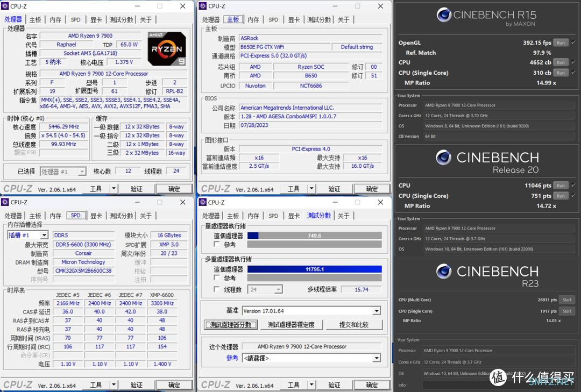The width and height of the screenshot is (581, 392).
Task: Click the 核心速度 value 5446.29 MHz
Action: (63, 126)
